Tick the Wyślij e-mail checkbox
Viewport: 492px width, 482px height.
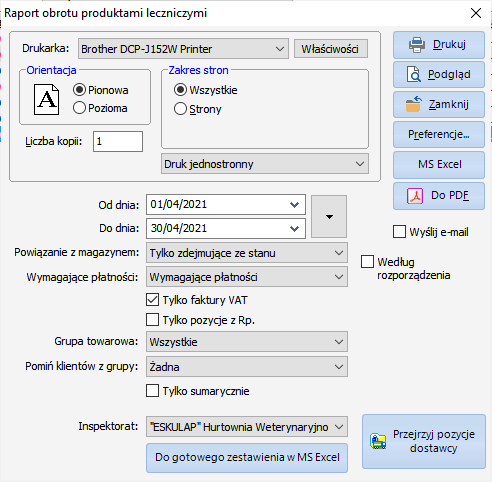[x=399, y=232]
